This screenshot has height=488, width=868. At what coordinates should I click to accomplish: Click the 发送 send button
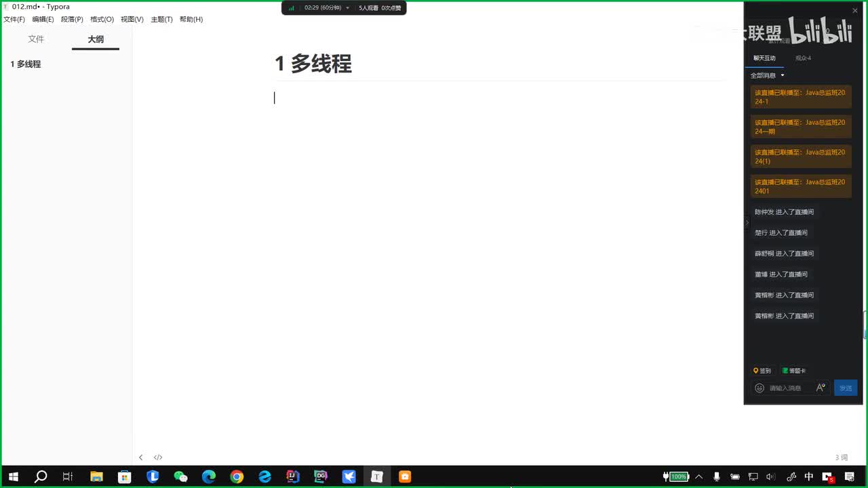coord(846,388)
